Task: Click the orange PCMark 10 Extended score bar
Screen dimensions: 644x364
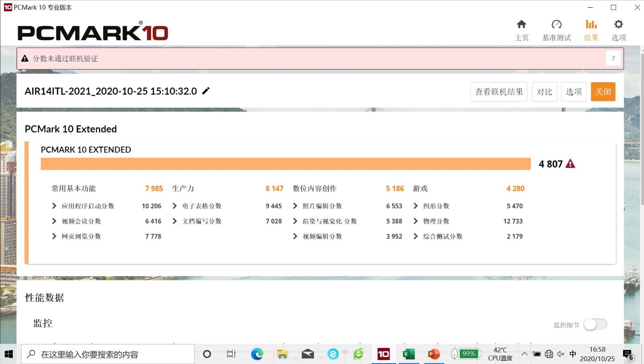Action: pos(286,164)
